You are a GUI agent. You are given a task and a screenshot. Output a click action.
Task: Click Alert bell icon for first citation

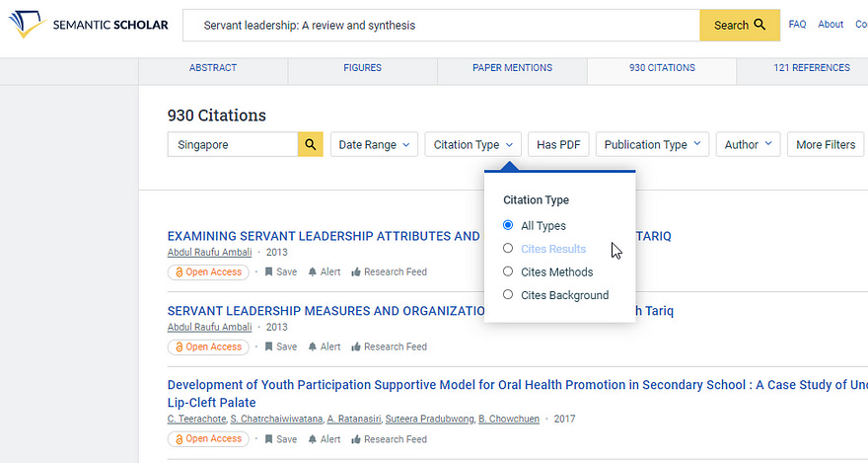313,272
